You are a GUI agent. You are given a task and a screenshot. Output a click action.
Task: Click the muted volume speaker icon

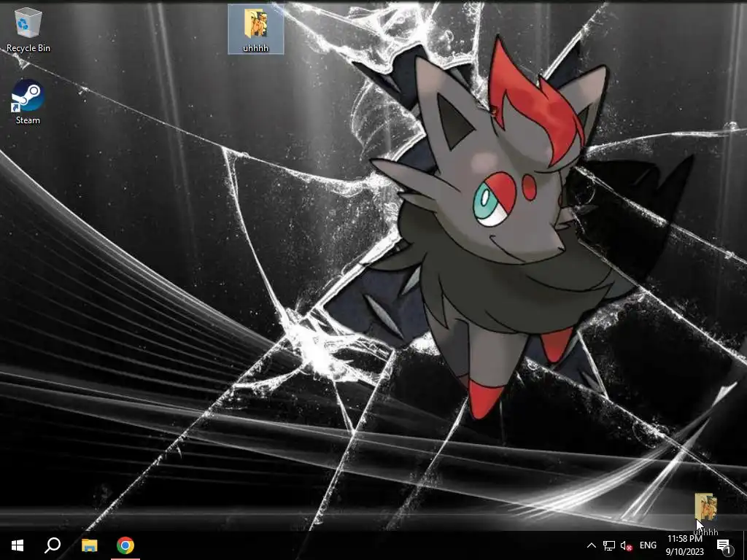[626, 545]
